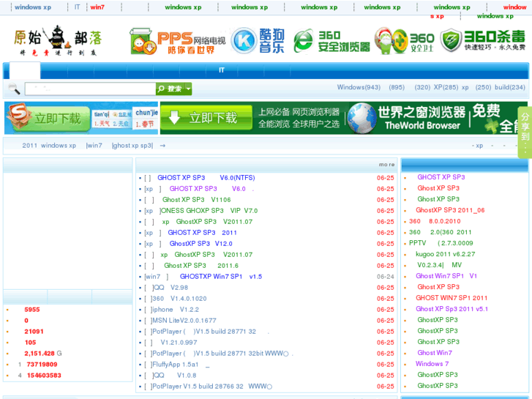Click the 5955 statistic value
The width and height of the screenshot is (532, 399).
point(32,310)
